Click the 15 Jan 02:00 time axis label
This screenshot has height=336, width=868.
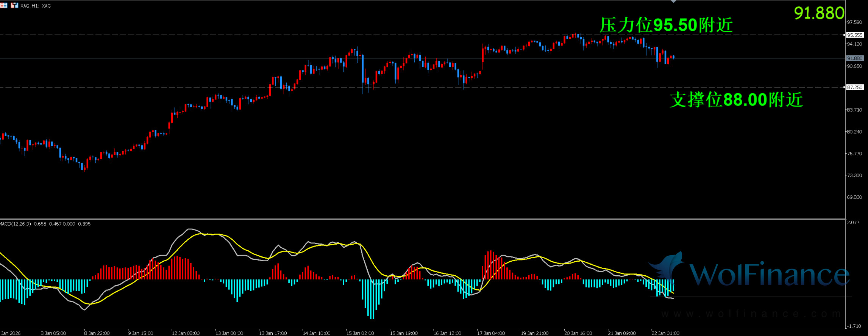coord(360,333)
